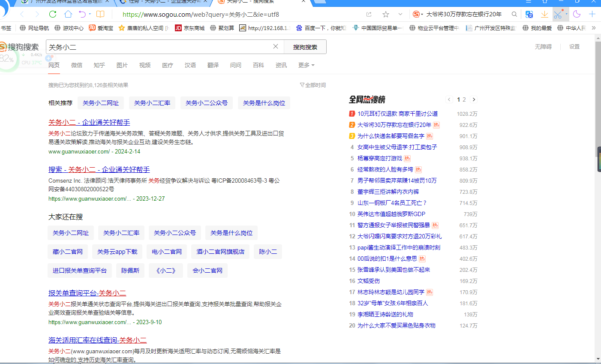Click the browser back arrow
601x364 pixels.
[x=22, y=14]
